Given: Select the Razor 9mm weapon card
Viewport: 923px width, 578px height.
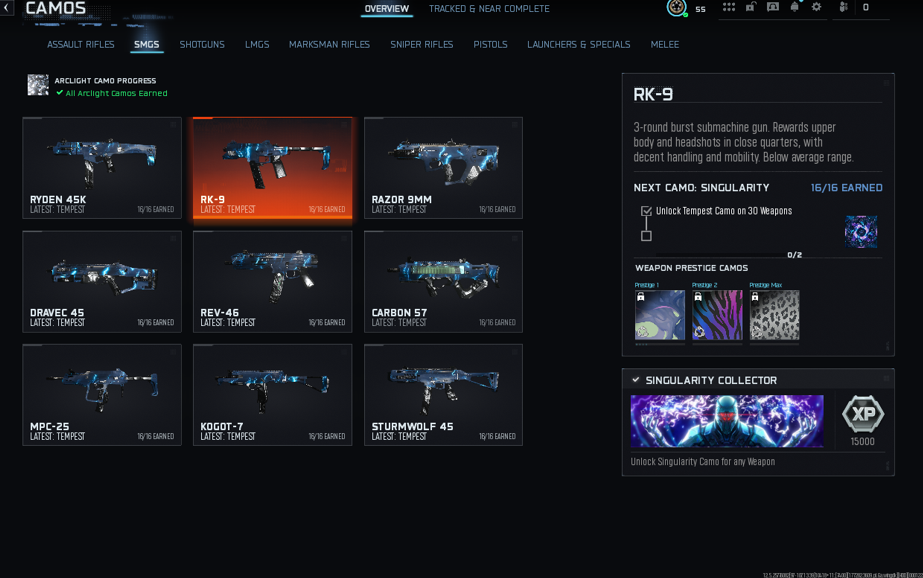Looking at the screenshot, I should click(x=443, y=168).
